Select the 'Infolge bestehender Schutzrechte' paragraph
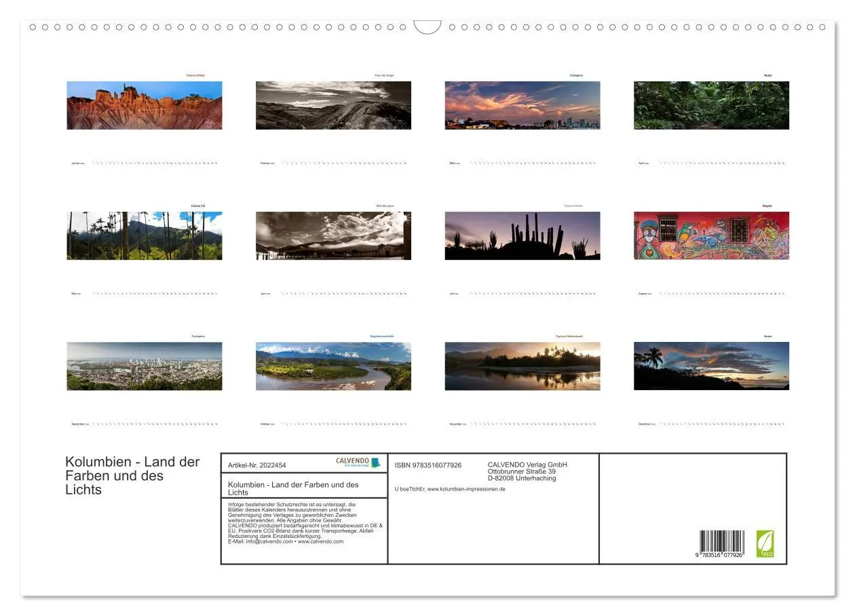This screenshot has width=855, height=616. [305, 523]
